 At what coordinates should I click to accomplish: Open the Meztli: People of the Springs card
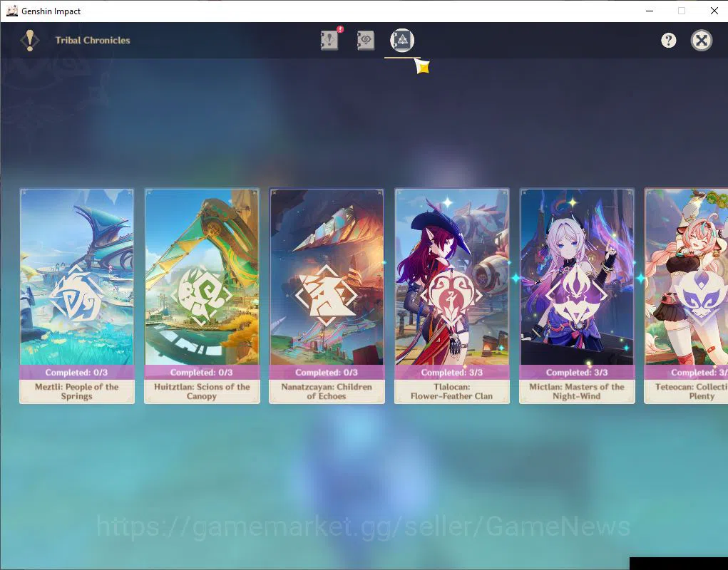coord(77,296)
